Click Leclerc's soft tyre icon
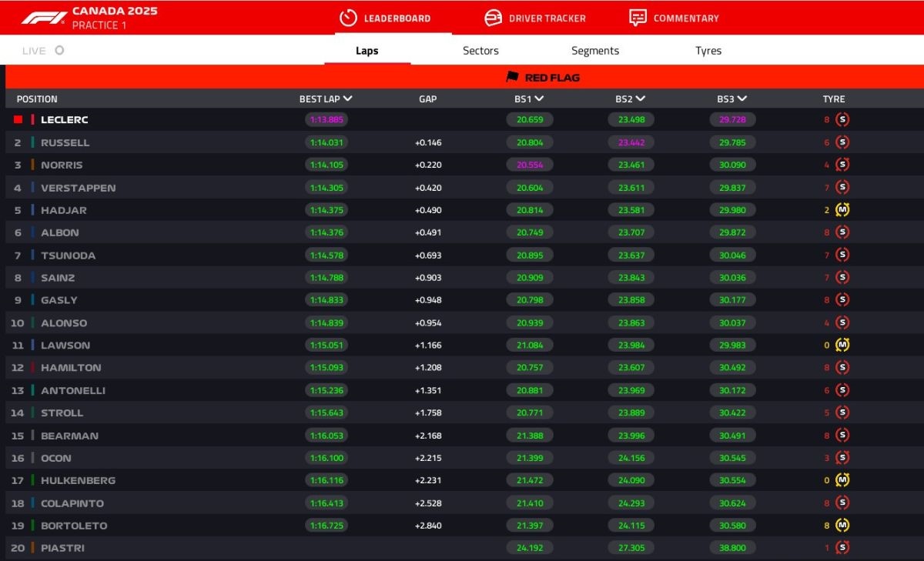 842,120
